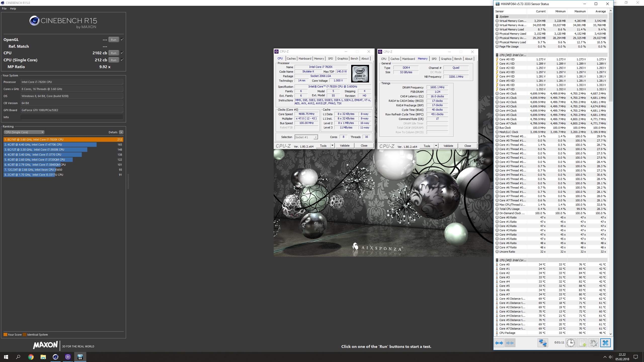Click the Maximum column header in HWiNFO

[x=580, y=11]
